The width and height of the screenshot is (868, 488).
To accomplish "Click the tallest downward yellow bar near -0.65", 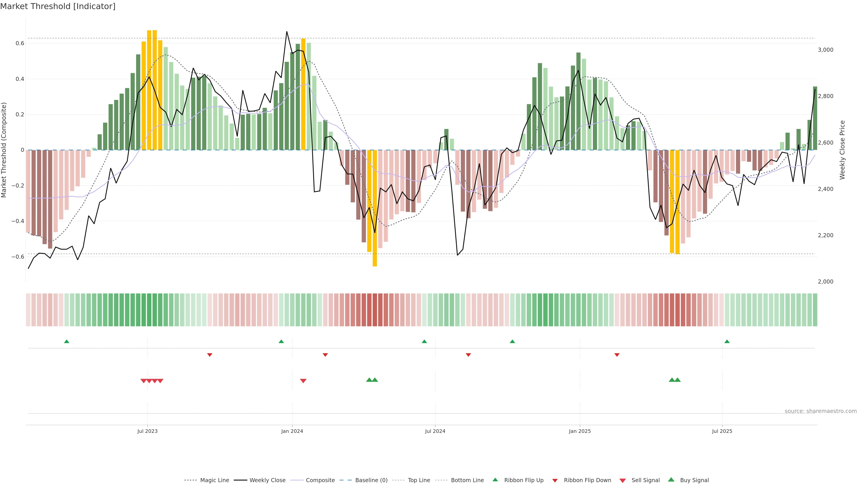I will click(x=375, y=209).
